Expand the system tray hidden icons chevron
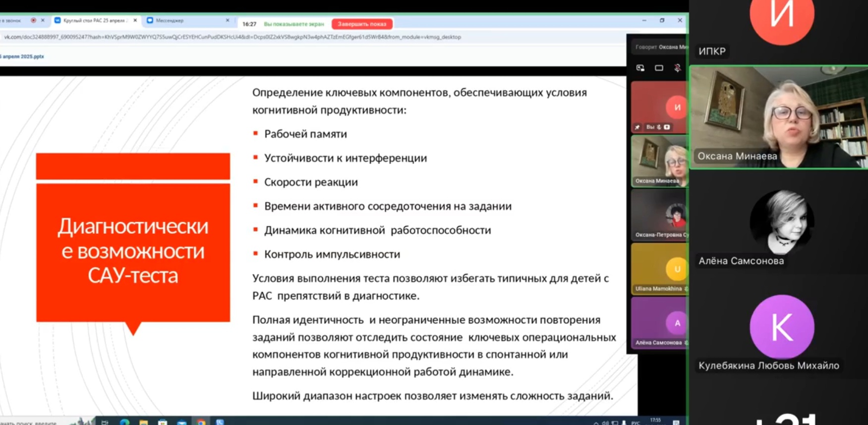The width and height of the screenshot is (868, 425). click(x=596, y=423)
